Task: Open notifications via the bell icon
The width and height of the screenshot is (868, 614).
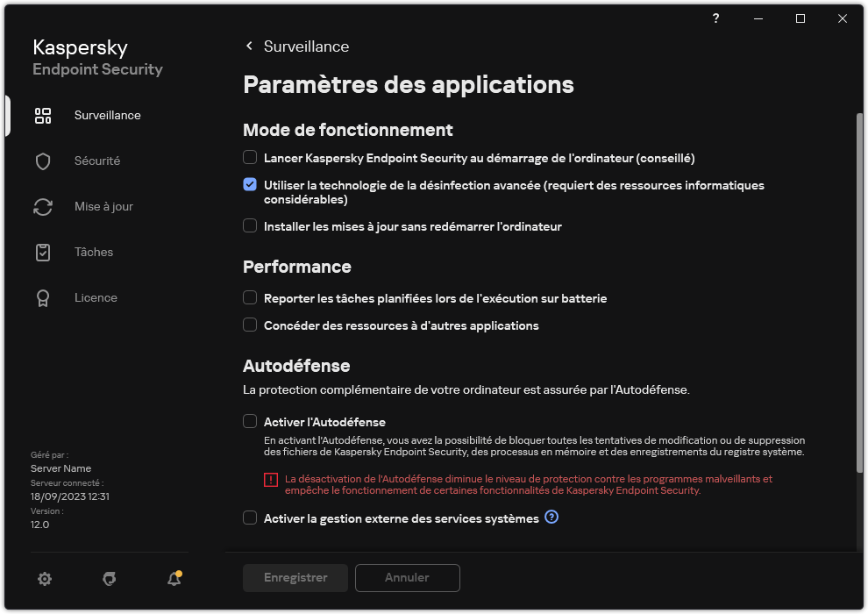Action: (x=174, y=579)
